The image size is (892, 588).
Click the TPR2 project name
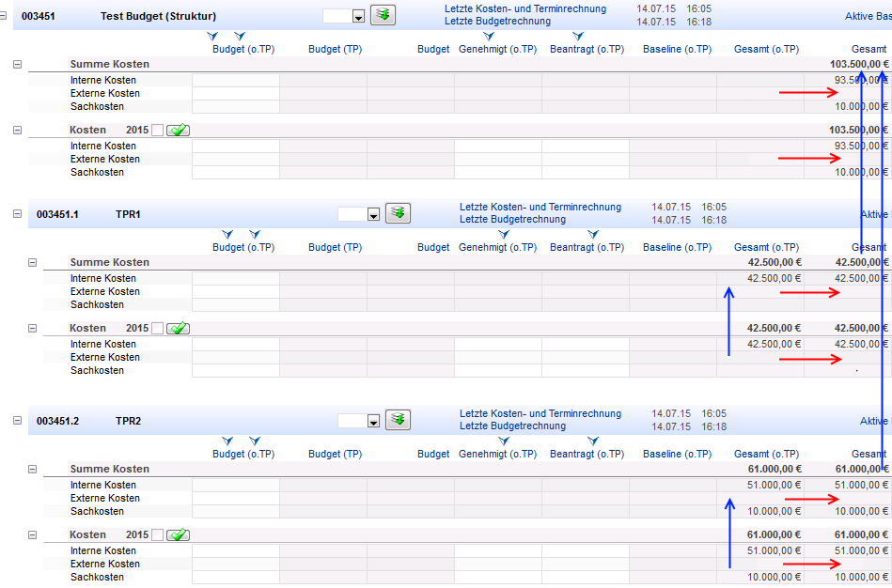(x=128, y=421)
